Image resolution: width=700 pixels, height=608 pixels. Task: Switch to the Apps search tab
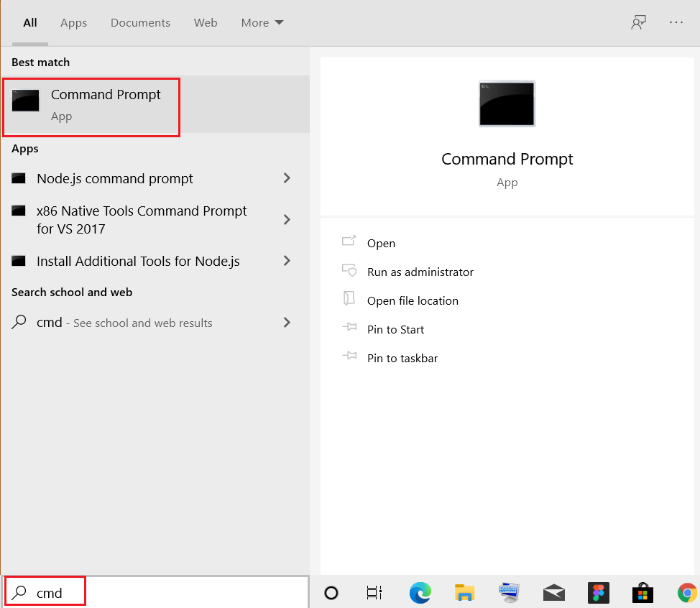click(73, 22)
